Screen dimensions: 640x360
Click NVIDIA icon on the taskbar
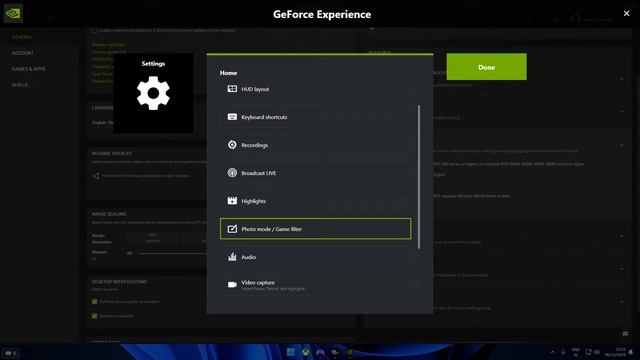pyautogui.click(x=350, y=352)
